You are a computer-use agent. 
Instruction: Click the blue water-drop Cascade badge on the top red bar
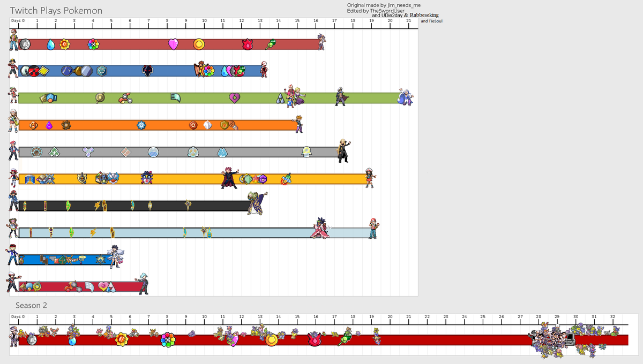click(50, 44)
